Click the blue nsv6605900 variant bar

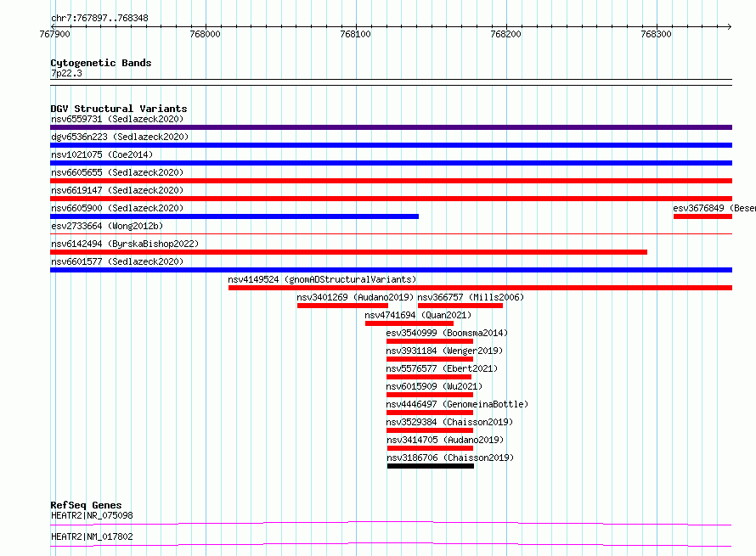234,216
